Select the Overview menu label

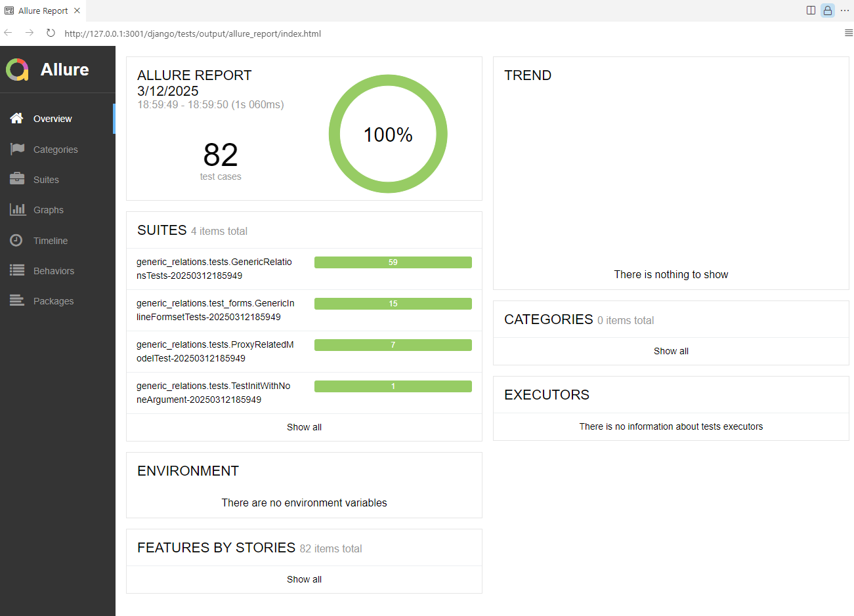point(53,119)
